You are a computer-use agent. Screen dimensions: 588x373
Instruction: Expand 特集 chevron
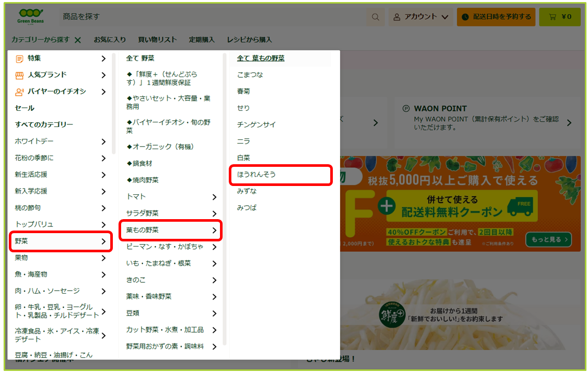pyautogui.click(x=104, y=59)
